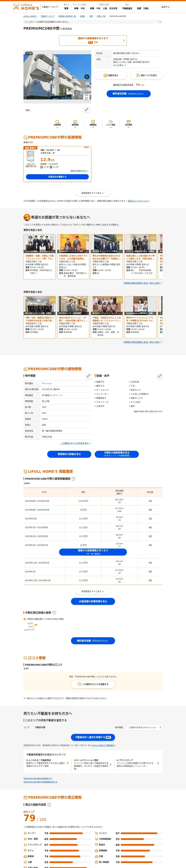This screenshot has height=868, width=186.
Task: Advance photo carousel with right arrow
Action: pos(87,77)
